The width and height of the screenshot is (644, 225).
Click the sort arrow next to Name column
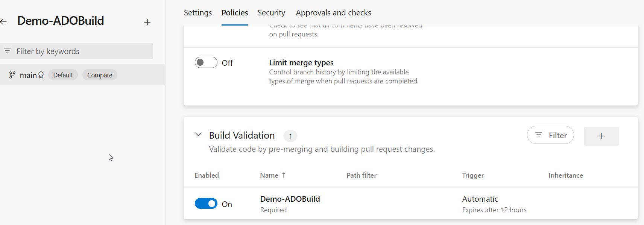[x=284, y=175]
